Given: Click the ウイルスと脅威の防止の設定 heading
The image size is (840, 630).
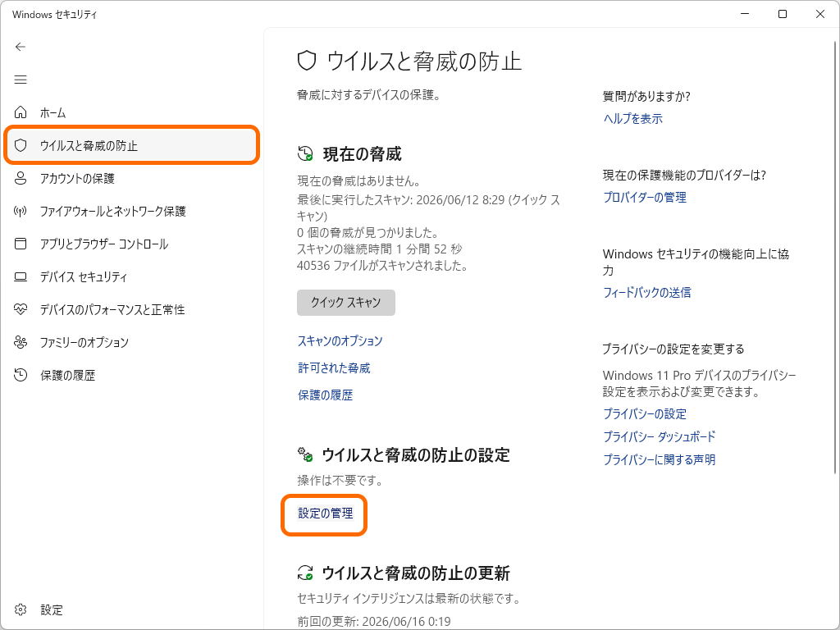Looking at the screenshot, I should (x=416, y=455).
